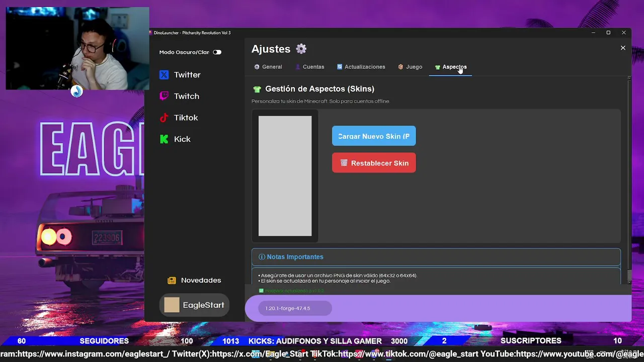
Task: Click the Ajustes title text
Action: 271,49
